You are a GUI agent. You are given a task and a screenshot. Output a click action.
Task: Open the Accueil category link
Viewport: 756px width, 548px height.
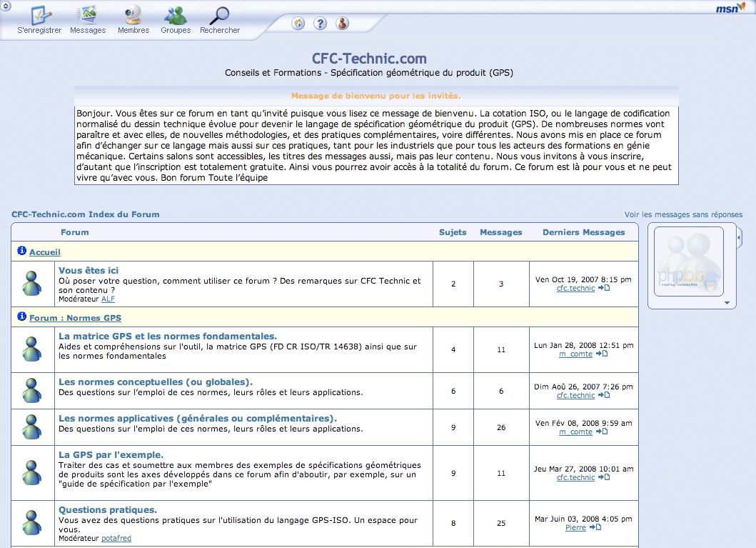point(44,252)
